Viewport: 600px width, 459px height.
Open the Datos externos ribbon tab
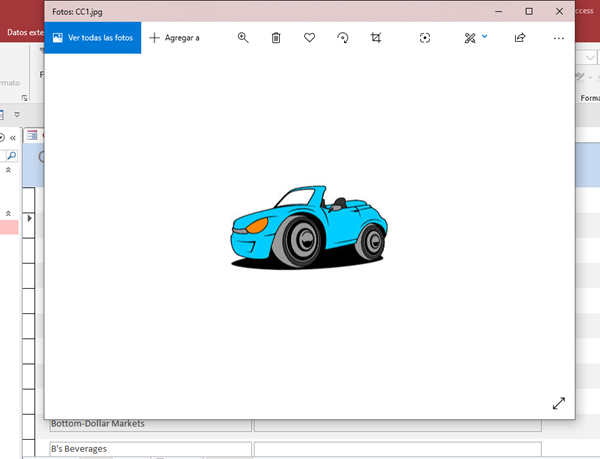point(22,32)
